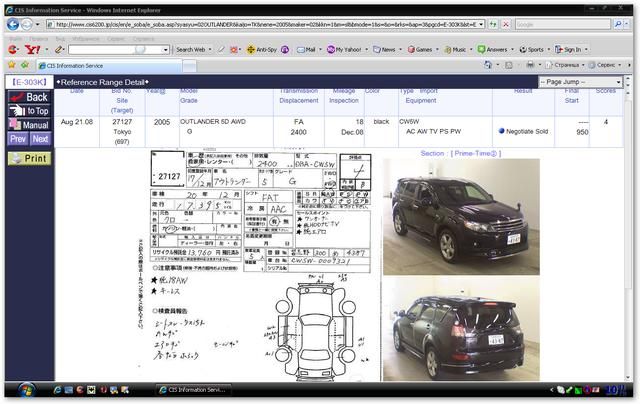
Task: Click the Sign In toolbar button
Action: (x=568, y=49)
